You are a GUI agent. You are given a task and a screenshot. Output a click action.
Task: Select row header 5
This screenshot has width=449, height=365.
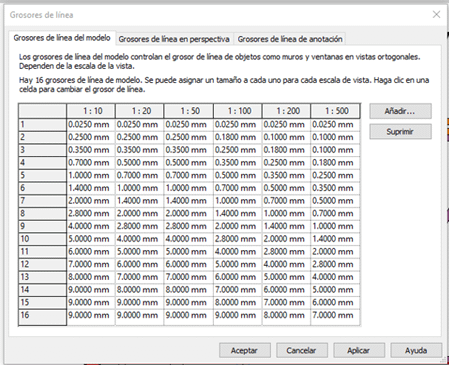(x=42, y=175)
